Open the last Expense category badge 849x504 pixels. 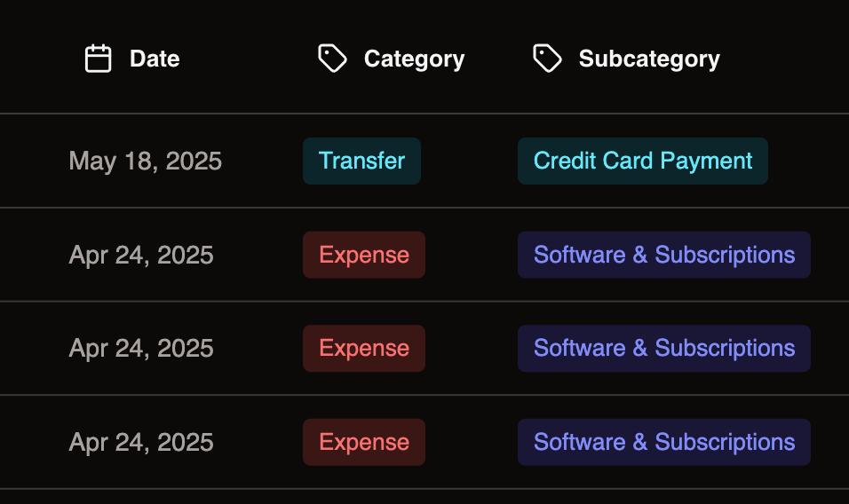click(x=364, y=443)
